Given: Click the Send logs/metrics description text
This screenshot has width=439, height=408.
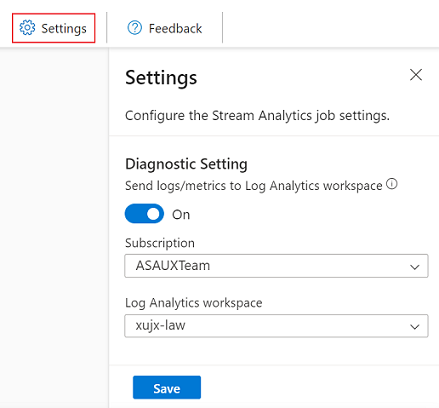Looking at the screenshot, I should tap(254, 186).
